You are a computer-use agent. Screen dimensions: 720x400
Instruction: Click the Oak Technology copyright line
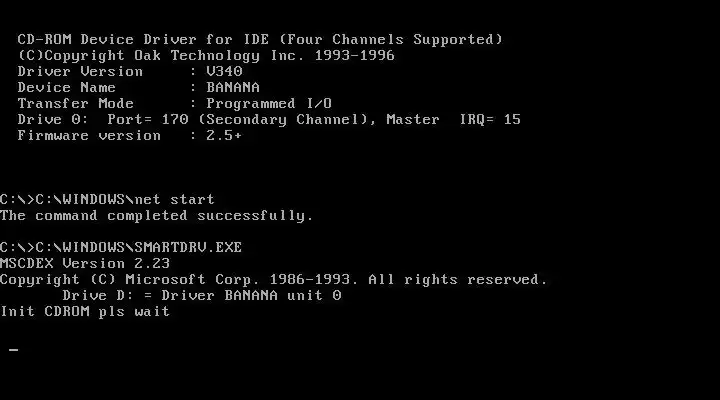pyautogui.click(x=206, y=56)
